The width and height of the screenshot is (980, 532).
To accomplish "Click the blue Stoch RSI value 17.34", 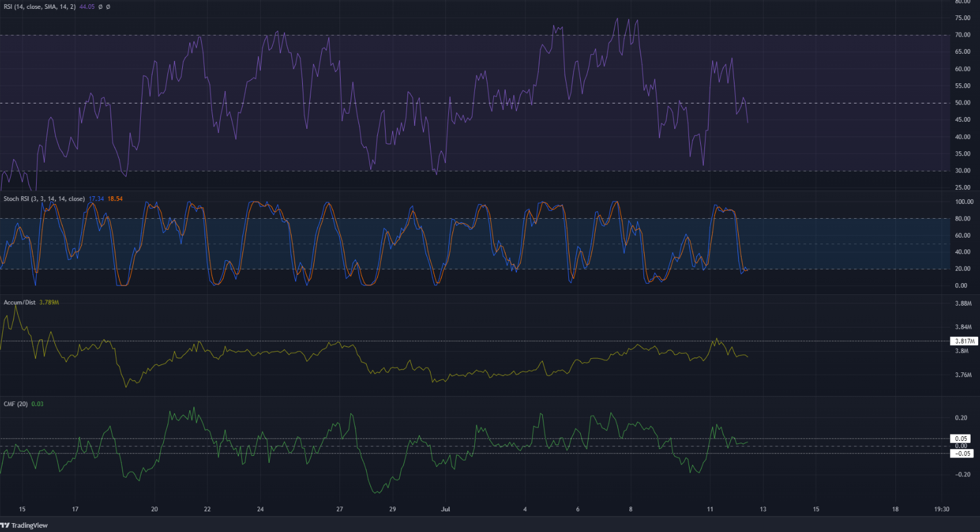I will pos(96,199).
